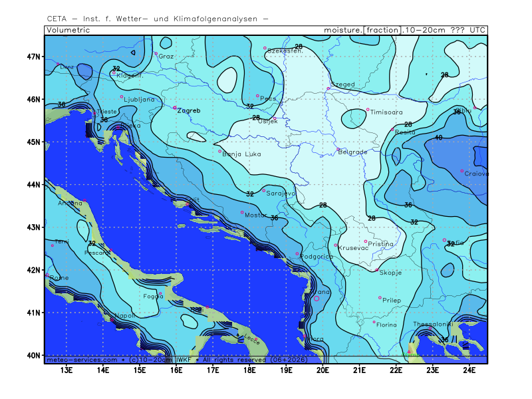Click the CETA institute title text
532x399 pixels.
tap(158, 18)
